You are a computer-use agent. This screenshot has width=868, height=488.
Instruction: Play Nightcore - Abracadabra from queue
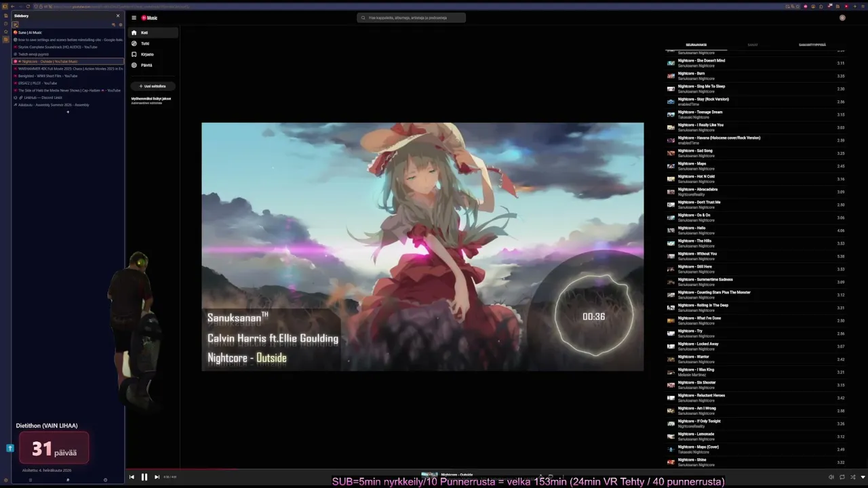(756, 192)
